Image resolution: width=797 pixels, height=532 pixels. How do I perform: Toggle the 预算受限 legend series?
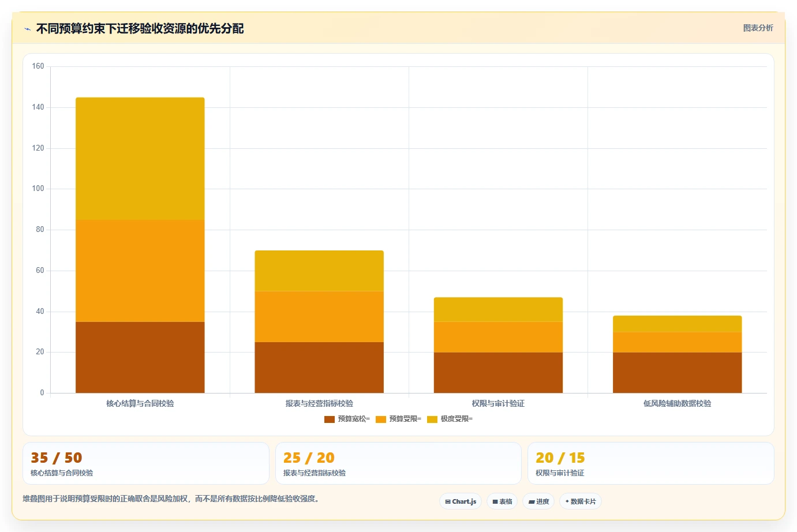[x=398, y=419]
